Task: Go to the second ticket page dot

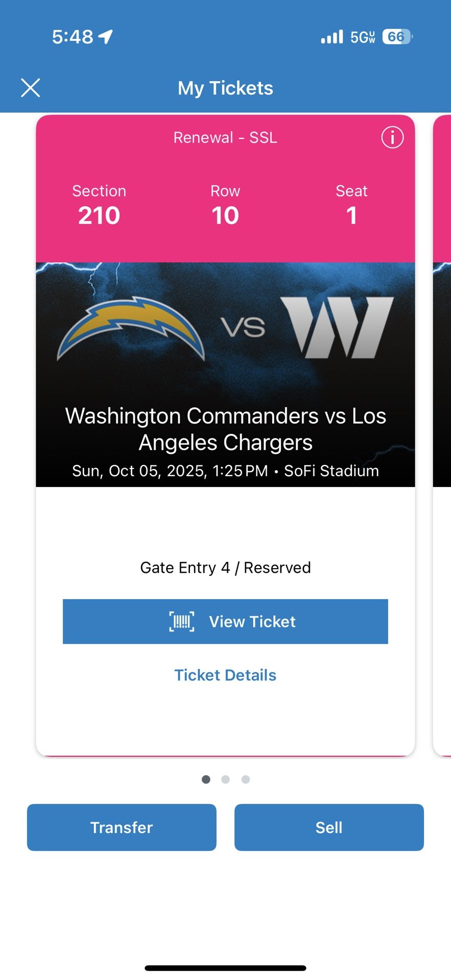Action: (x=225, y=779)
